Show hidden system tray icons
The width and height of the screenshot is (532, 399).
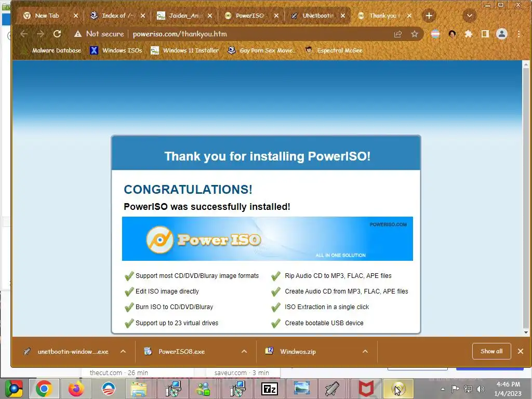443,389
